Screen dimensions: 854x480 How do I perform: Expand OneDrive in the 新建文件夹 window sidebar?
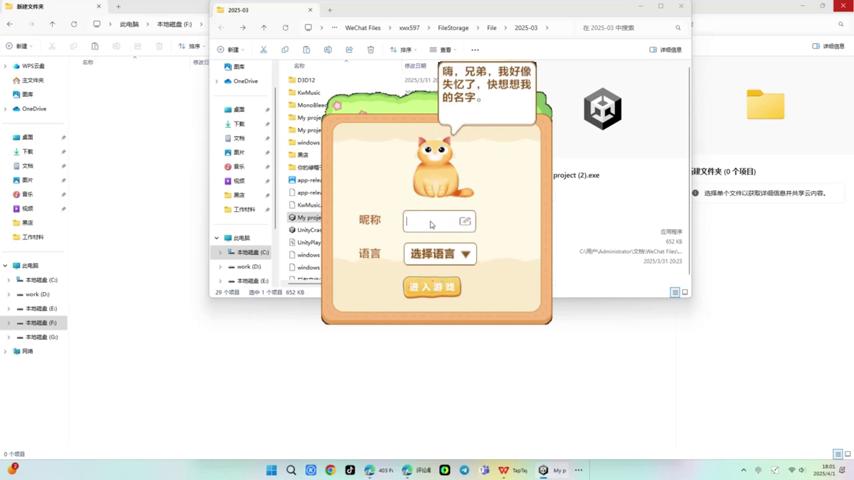click(5, 109)
